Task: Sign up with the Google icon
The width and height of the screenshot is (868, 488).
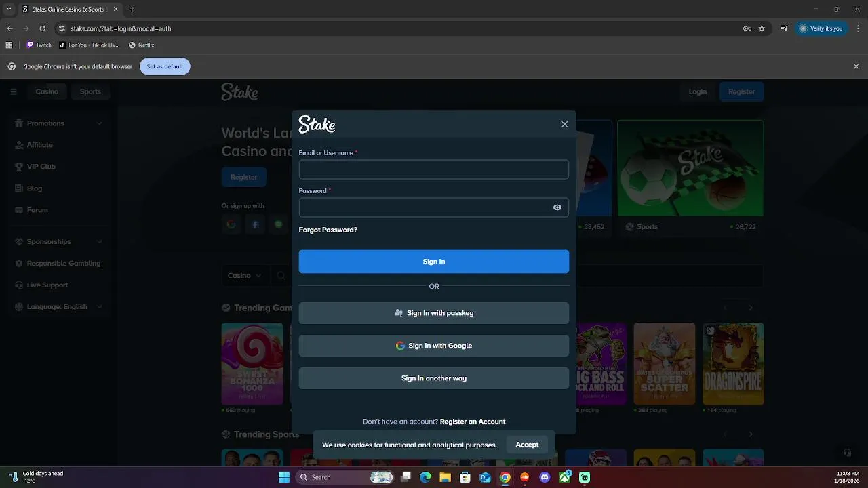Action: (231, 224)
